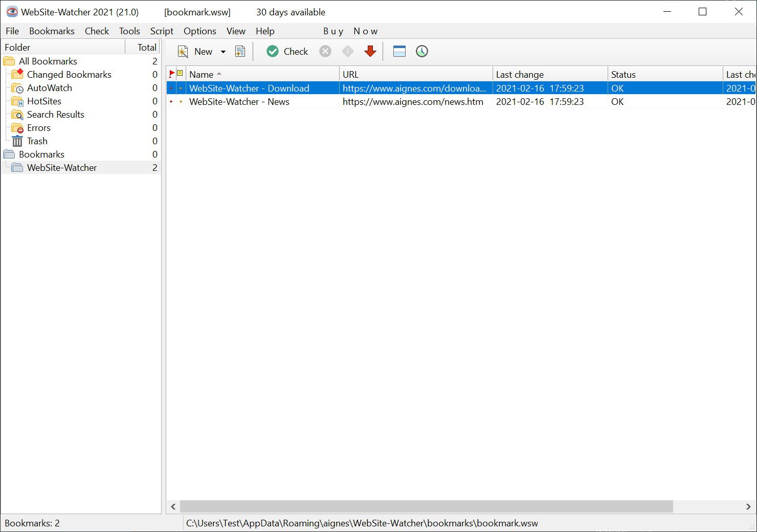This screenshot has height=532, width=757.
Task: Click the add bookmark page icon
Action: pos(240,51)
